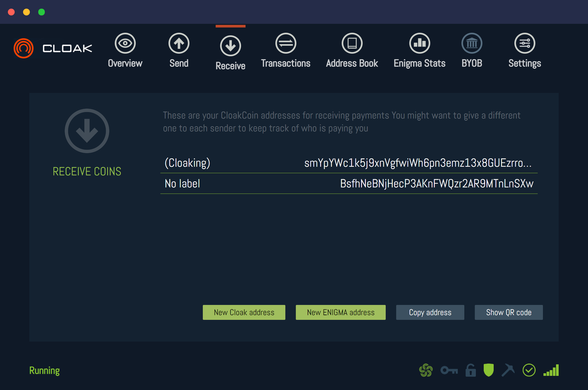Click the Running status text
The width and height of the screenshot is (588, 390).
(x=45, y=371)
